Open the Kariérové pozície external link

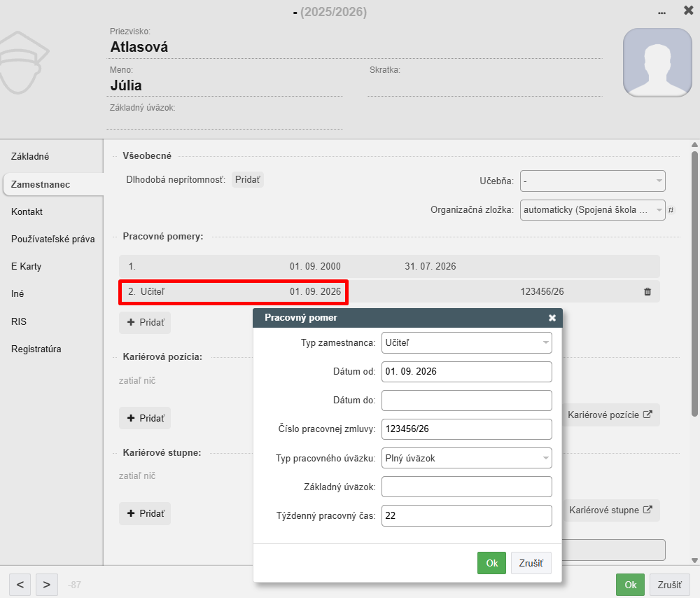click(x=610, y=415)
